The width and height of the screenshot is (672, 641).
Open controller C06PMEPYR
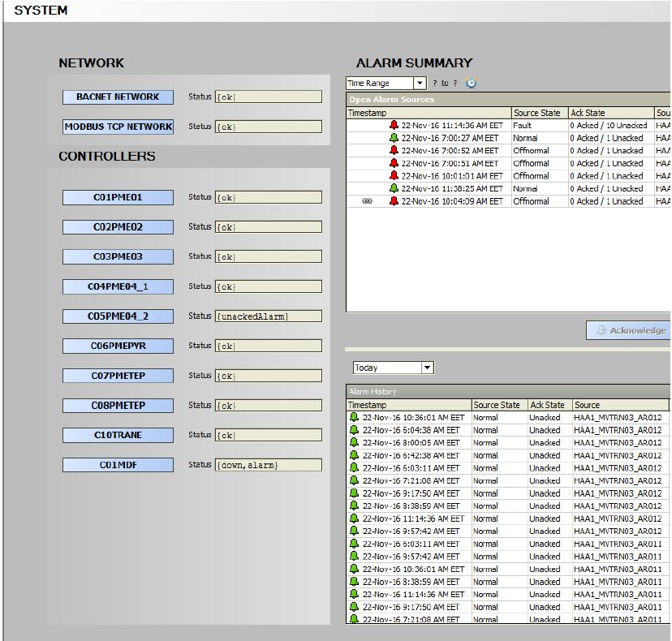point(118,346)
